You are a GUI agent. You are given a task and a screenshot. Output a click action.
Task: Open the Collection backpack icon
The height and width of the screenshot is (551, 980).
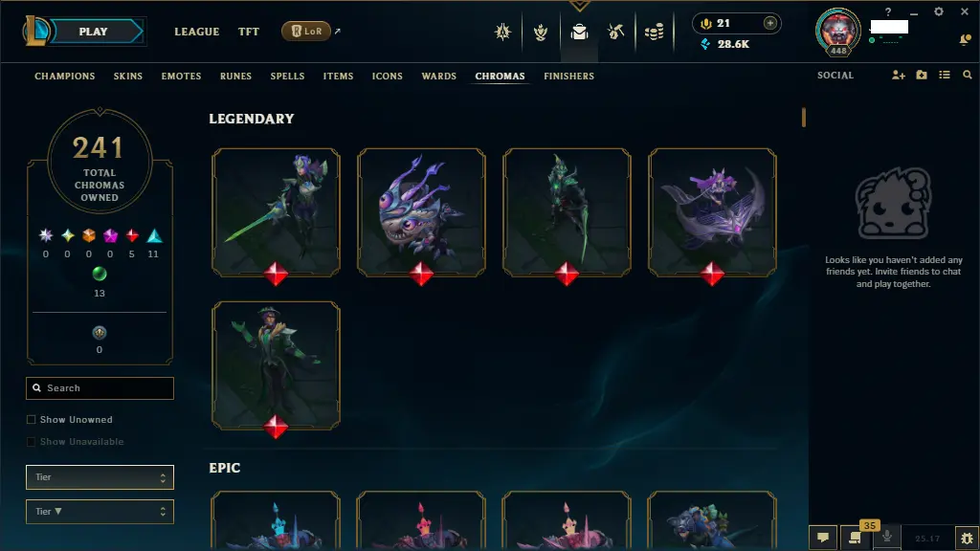tap(579, 32)
